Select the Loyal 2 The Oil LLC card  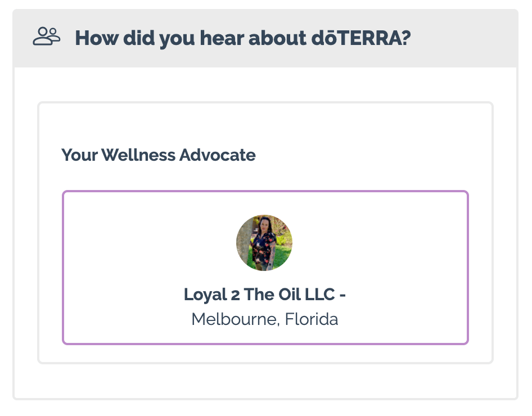(x=265, y=268)
